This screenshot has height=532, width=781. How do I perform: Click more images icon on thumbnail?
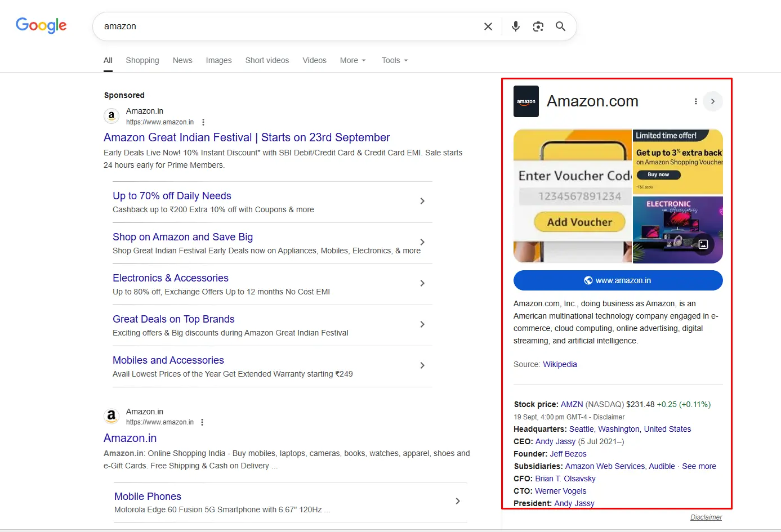click(703, 244)
